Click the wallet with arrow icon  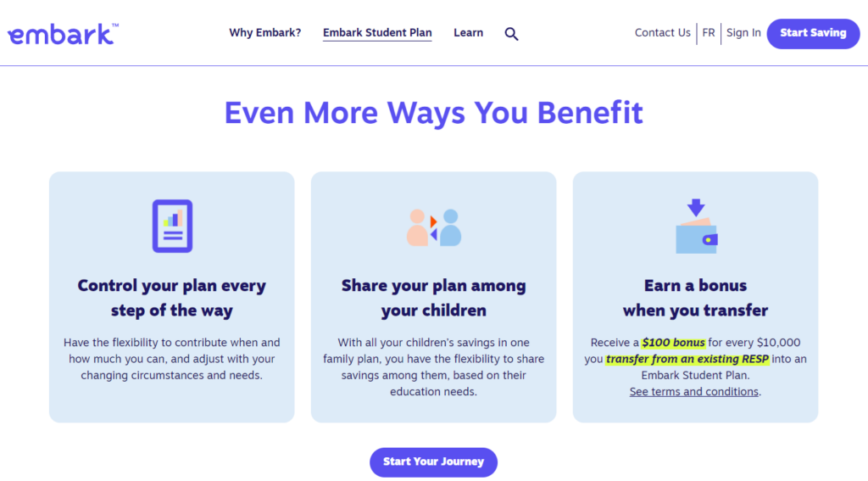(x=696, y=227)
